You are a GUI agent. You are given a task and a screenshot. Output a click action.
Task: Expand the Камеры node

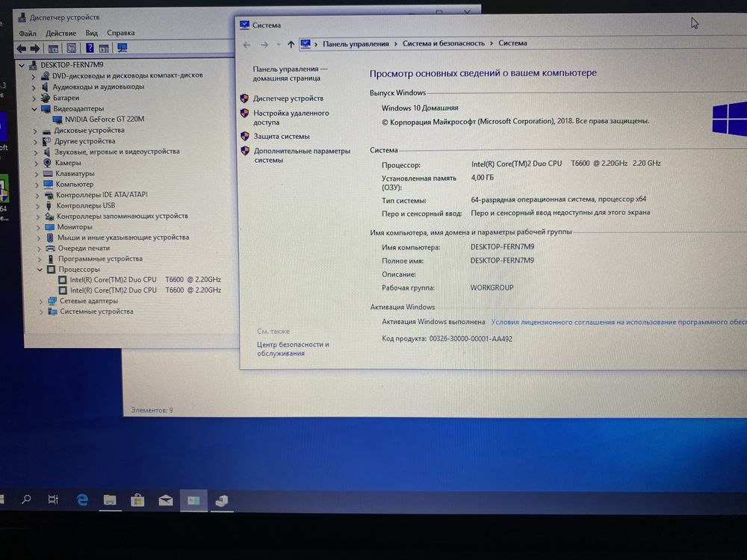coord(36,163)
